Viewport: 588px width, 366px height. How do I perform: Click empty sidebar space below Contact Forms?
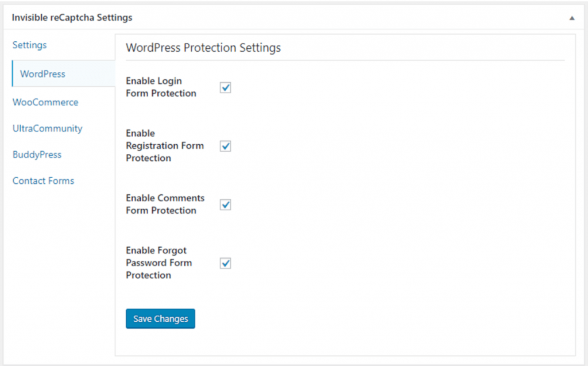60,270
